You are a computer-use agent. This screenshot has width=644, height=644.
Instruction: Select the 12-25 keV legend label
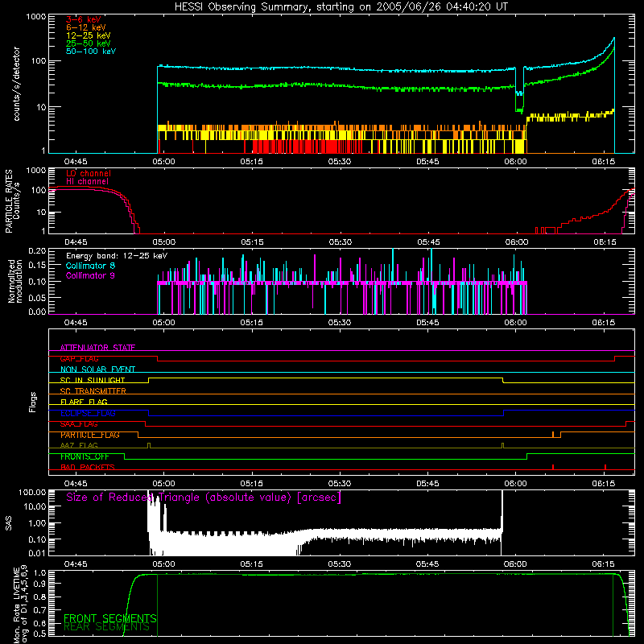[x=89, y=35]
